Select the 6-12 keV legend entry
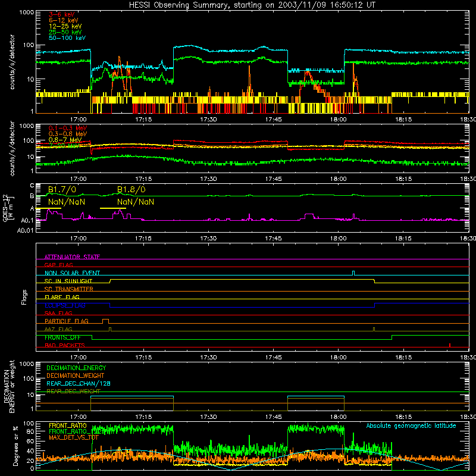The image size is (476, 476). [63, 20]
